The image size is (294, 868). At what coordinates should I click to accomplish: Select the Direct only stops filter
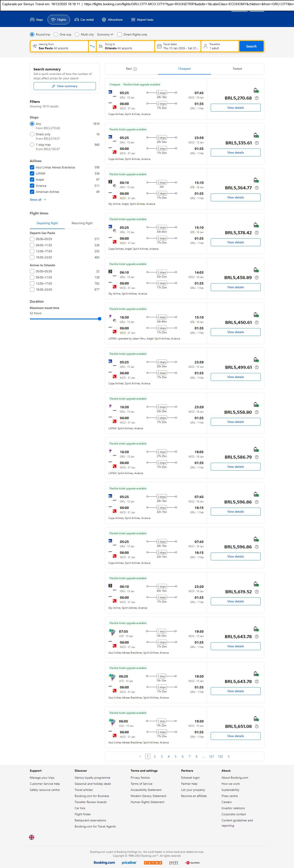coord(32,134)
